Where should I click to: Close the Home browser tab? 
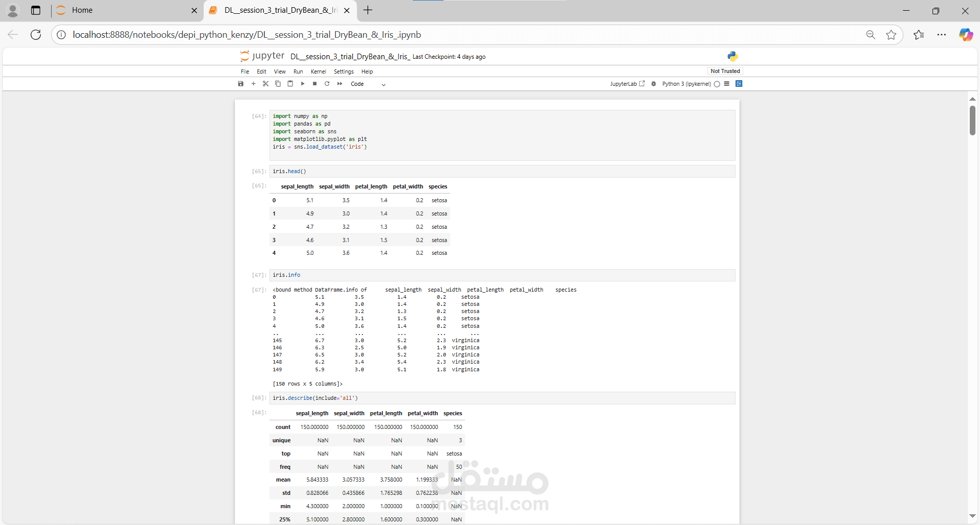point(194,10)
